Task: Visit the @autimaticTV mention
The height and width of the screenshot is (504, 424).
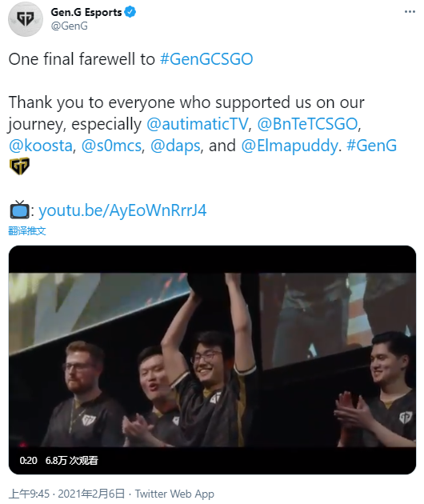Action: 198,124
